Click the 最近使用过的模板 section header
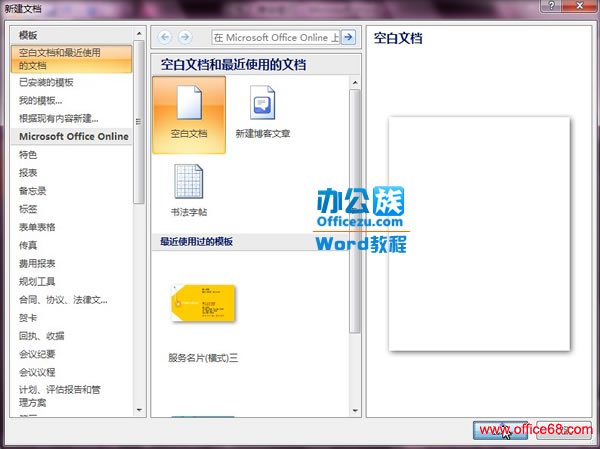The image size is (600, 449). 196,242
